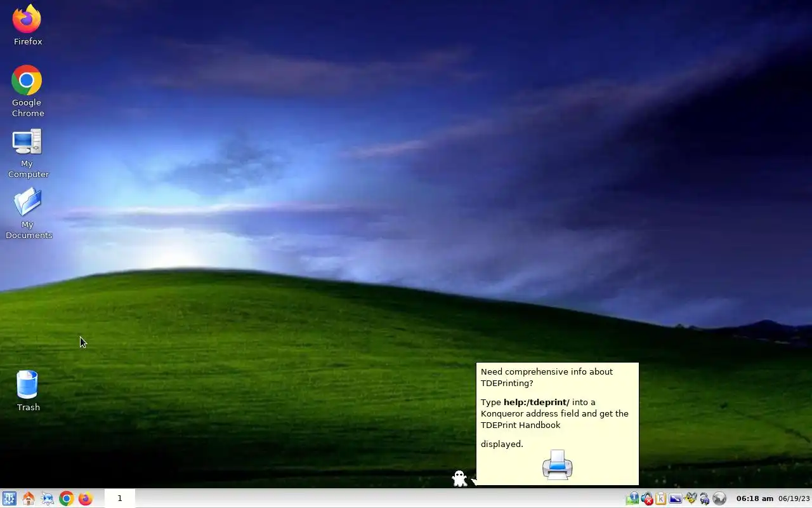Click the help:/tdeprint/ text in the tip
This screenshot has height=508, width=812.
point(536,402)
